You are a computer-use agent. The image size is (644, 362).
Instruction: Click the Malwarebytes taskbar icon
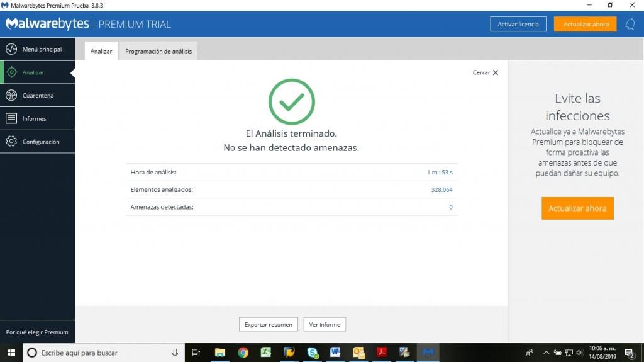click(x=428, y=353)
